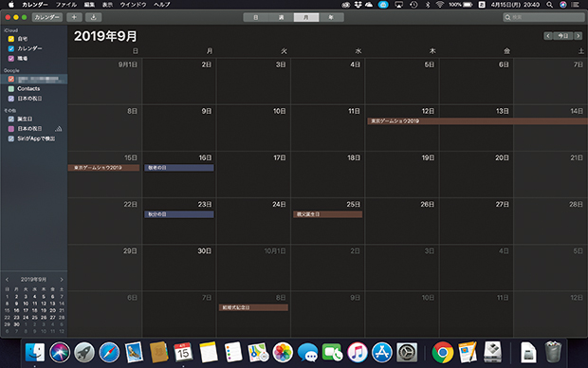Toggle the 誕生日 calendar checkbox
The image size is (588, 368).
tap(10, 119)
